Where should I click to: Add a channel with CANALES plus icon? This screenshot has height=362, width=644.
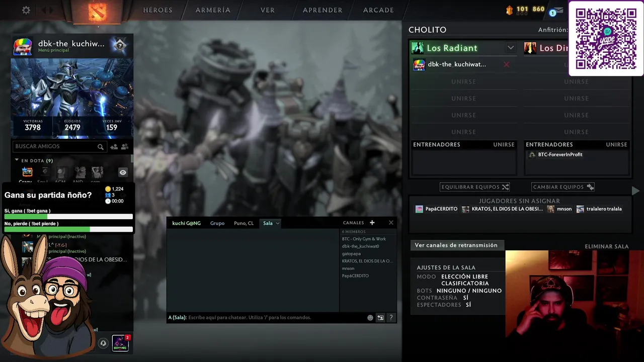coord(372,223)
